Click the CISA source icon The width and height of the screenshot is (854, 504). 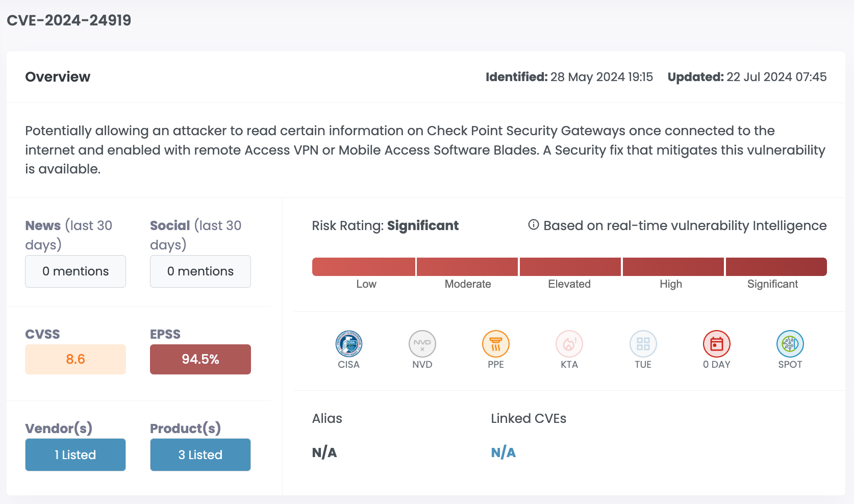tap(349, 344)
